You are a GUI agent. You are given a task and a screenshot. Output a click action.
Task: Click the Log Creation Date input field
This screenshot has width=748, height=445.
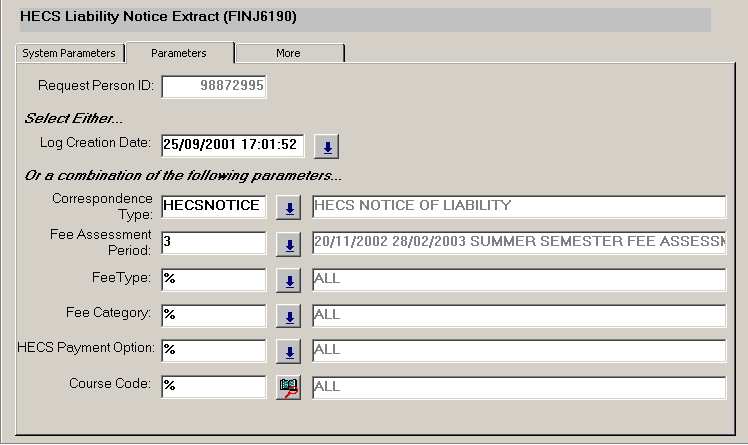tap(231, 145)
